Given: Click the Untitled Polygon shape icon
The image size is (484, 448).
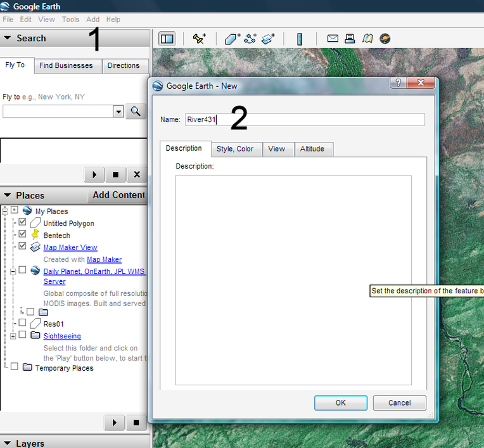Looking at the screenshot, I should point(35,222).
